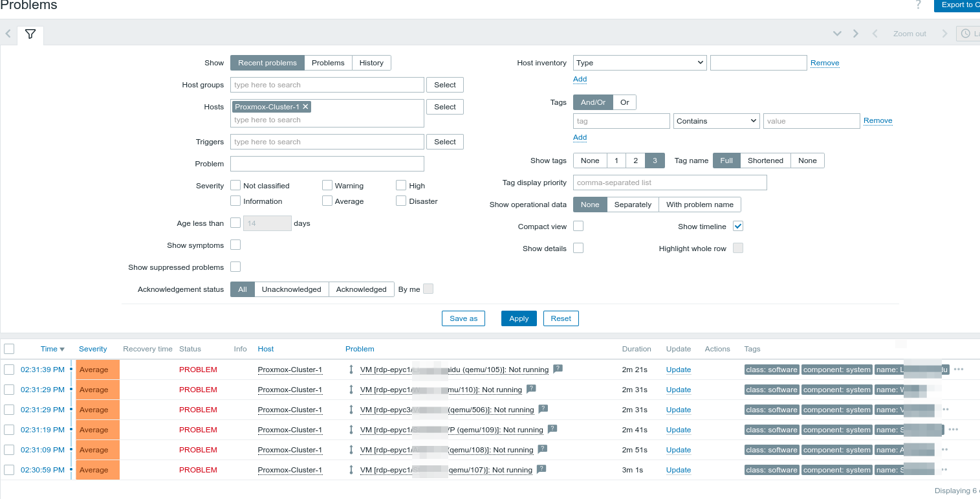Screen dimensions: 980x499
Task: Click the tag name input field
Action: pos(622,121)
